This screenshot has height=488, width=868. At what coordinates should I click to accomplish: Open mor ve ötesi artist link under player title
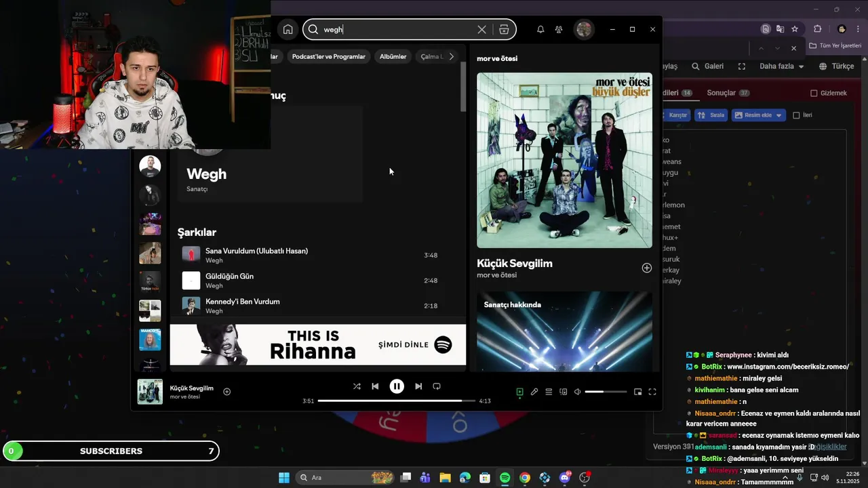click(x=185, y=396)
